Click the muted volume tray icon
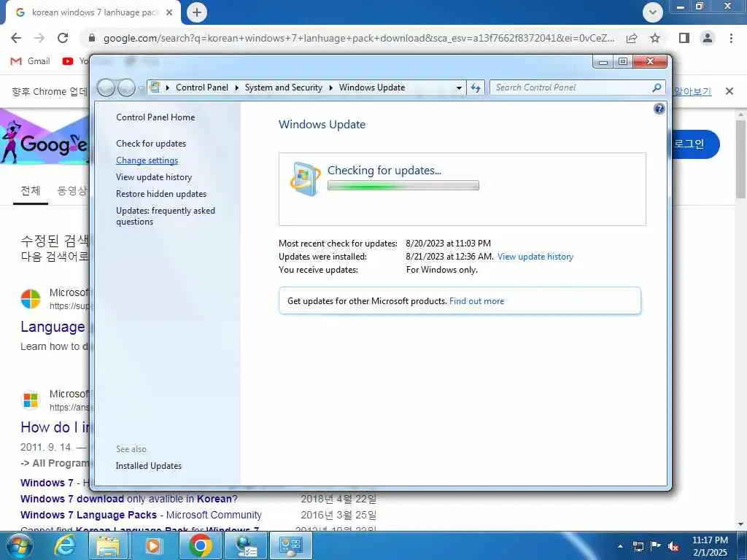The image size is (747, 560). (673, 546)
